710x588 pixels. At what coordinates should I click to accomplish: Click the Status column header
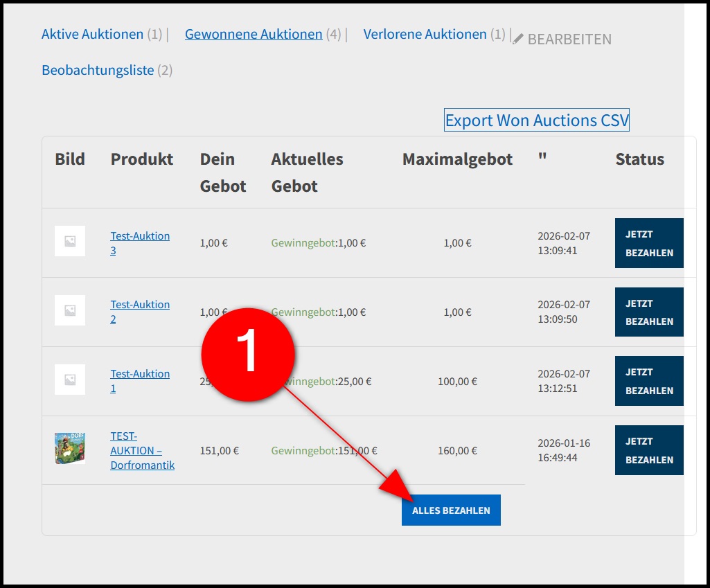click(x=639, y=159)
